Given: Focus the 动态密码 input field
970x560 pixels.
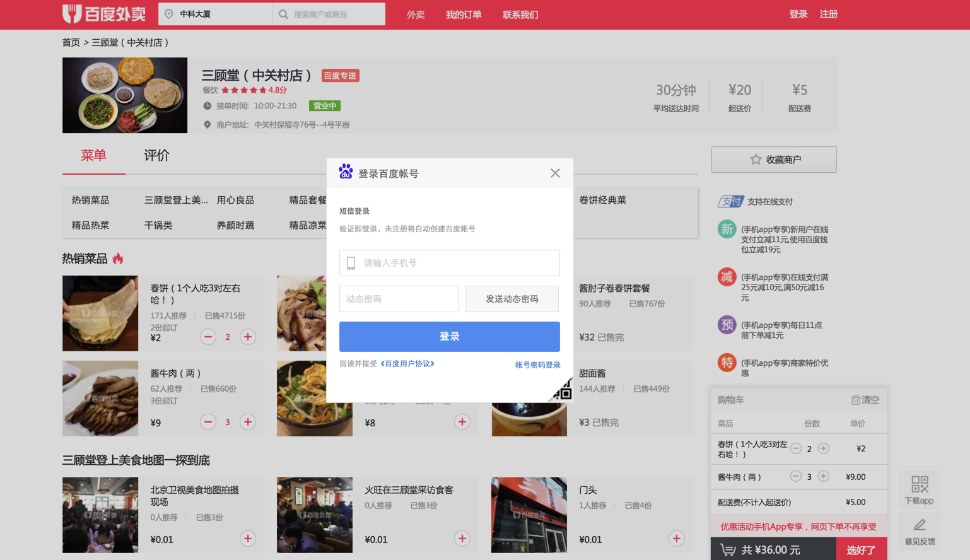Looking at the screenshot, I should pos(399,299).
